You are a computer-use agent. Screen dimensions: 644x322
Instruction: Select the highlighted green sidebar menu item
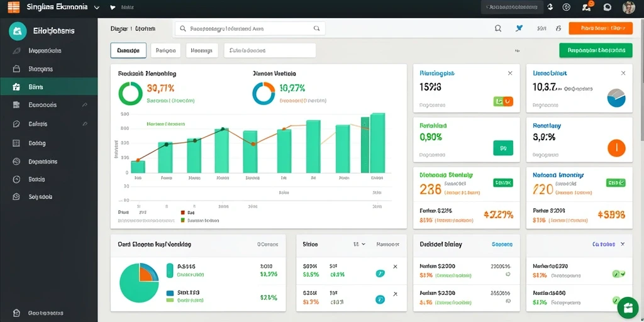49,87
